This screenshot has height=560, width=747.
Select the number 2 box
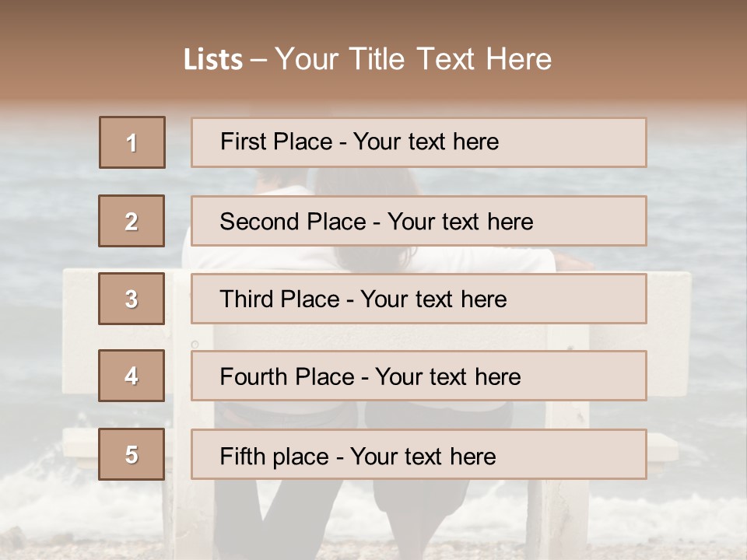[132, 221]
